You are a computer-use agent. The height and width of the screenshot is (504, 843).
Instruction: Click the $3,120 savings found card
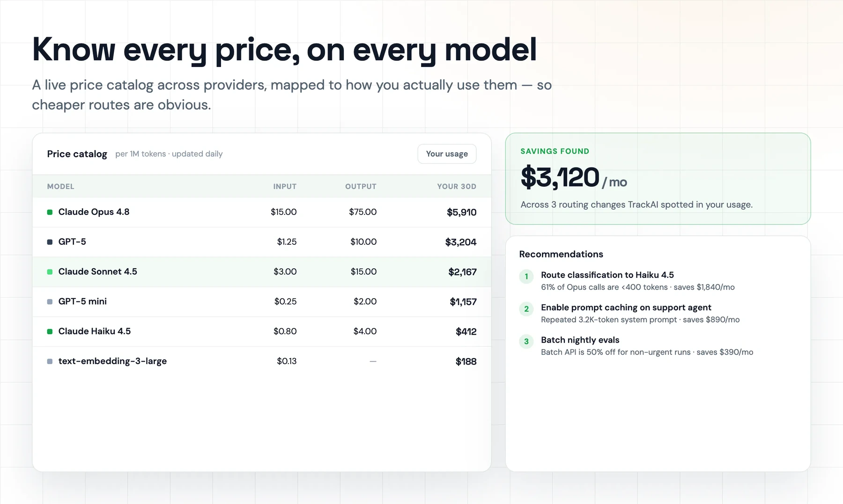pos(658,179)
